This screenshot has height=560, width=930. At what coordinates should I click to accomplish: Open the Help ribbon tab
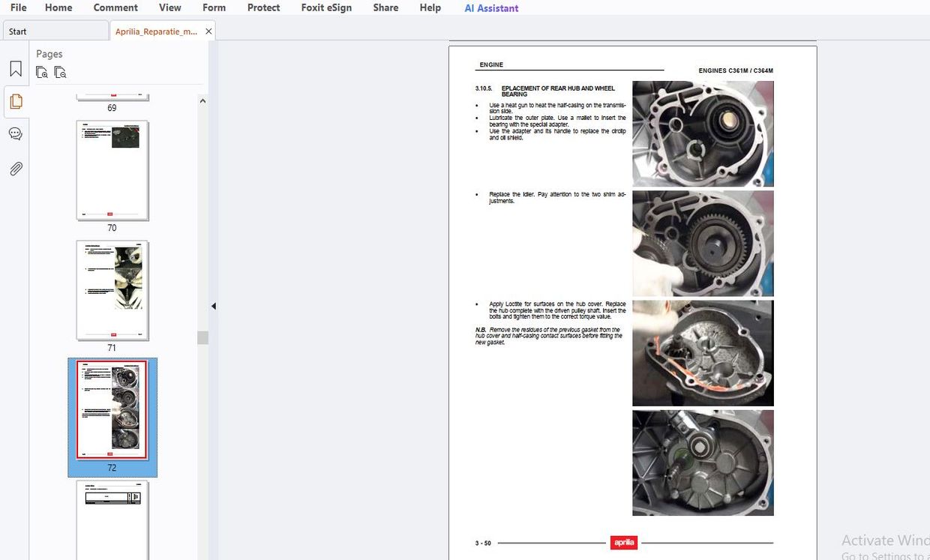tap(430, 7)
